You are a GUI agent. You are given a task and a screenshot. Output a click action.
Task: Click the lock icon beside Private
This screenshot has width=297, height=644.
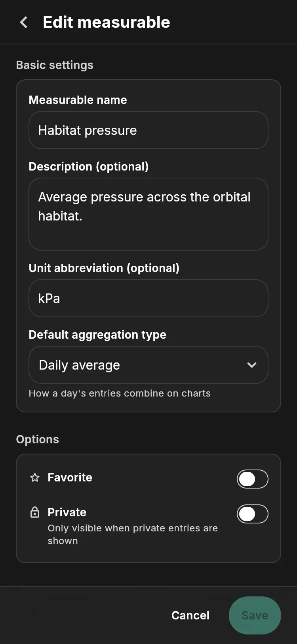(35, 512)
